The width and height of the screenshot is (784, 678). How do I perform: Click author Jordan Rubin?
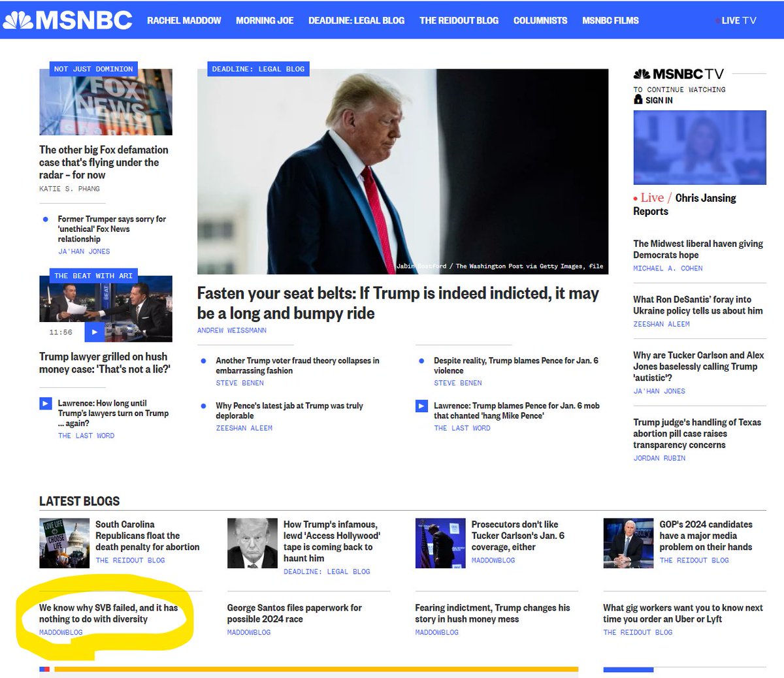click(659, 458)
